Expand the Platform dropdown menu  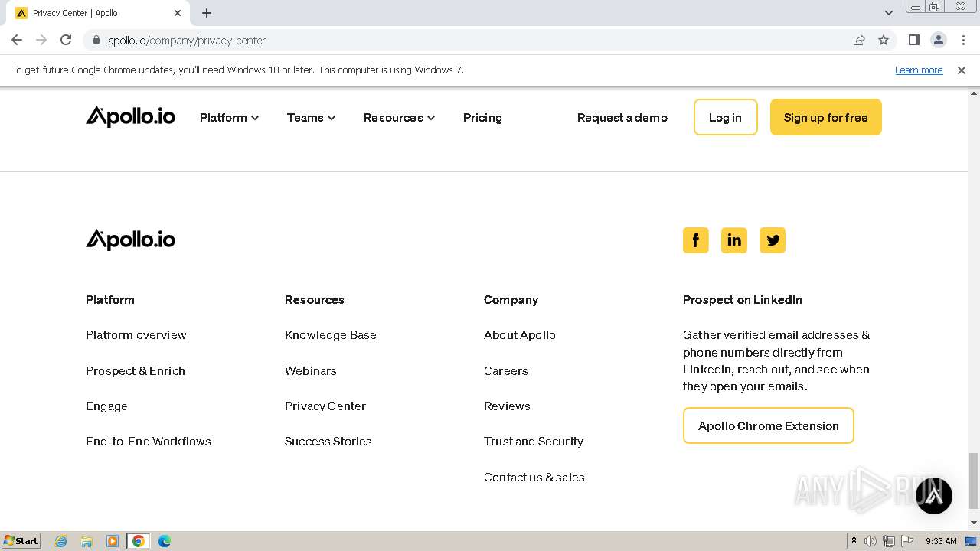(x=229, y=117)
